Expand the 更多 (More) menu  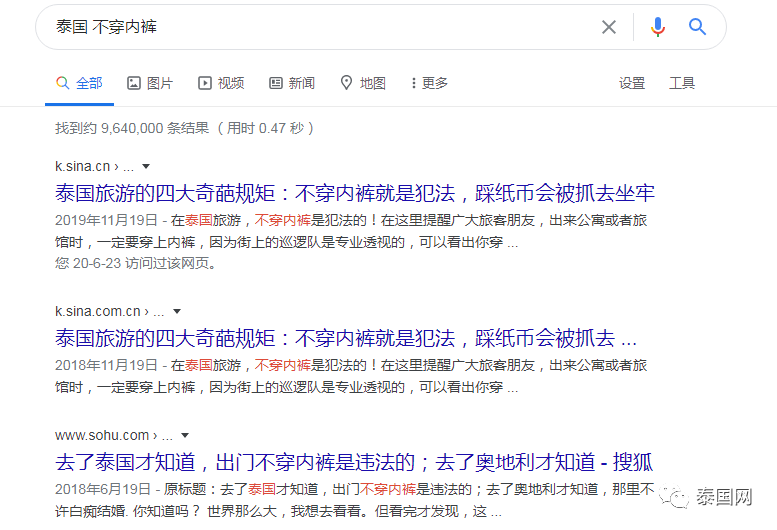[x=428, y=83]
